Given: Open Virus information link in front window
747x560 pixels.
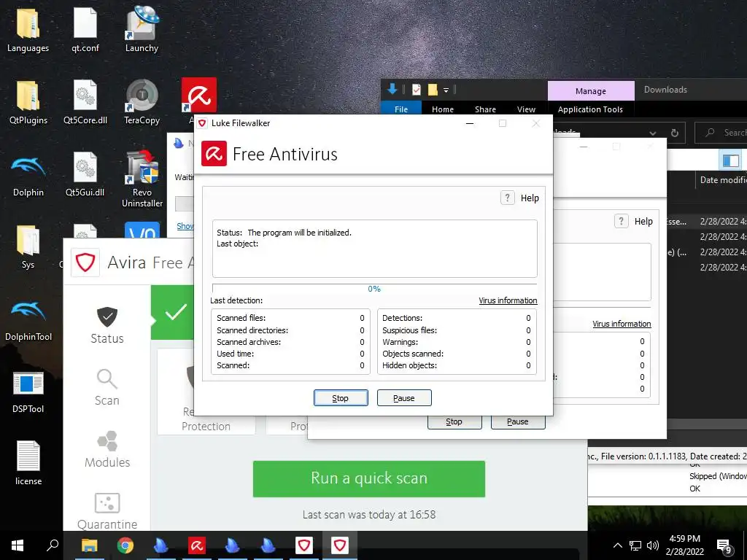Looking at the screenshot, I should [x=508, y=300].
